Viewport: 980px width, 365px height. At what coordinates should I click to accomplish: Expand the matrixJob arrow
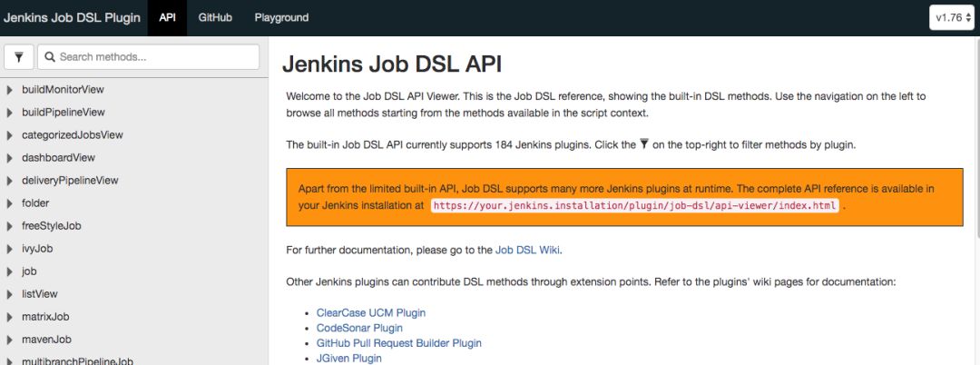click(x=9, y=317)
